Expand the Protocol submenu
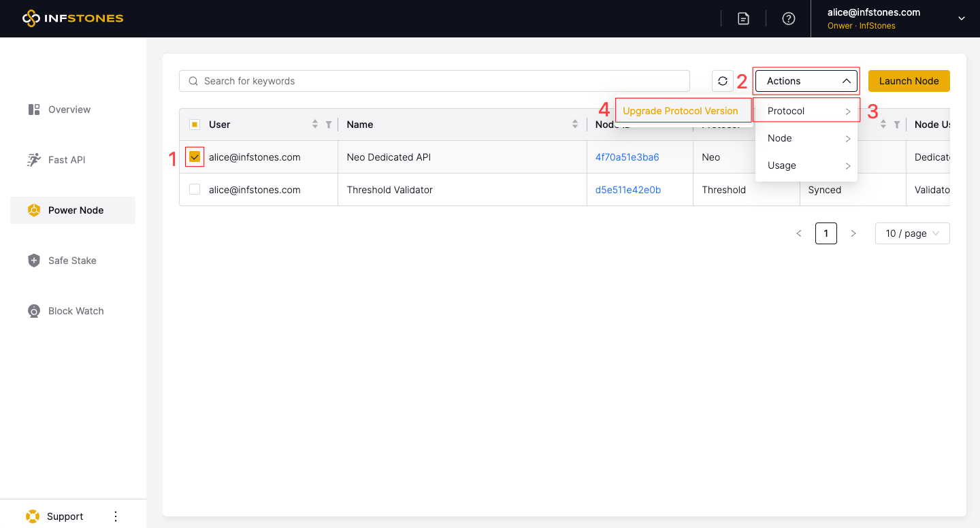 (806, 111)
